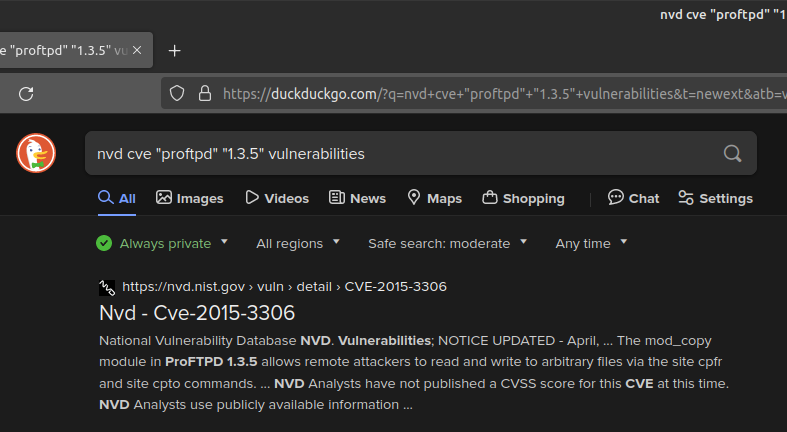Click the NVD favicon beside the result URL
The image size is (787, 432).
107,287
